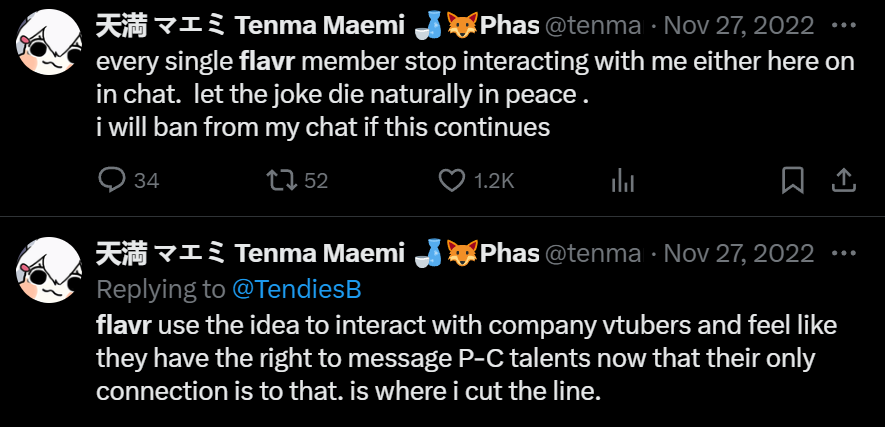Screen dimensions: 885x427
Task: Reply to the first tweet via the speech-bubble icon
Action: tap(112, 180)
